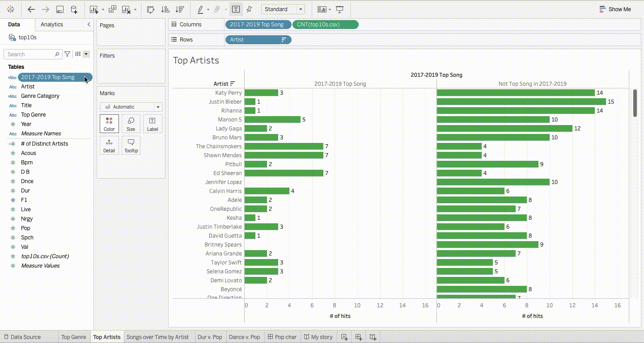Click the filter fields funnel icon
Viewport: 644px width, 343px height.
68,54
